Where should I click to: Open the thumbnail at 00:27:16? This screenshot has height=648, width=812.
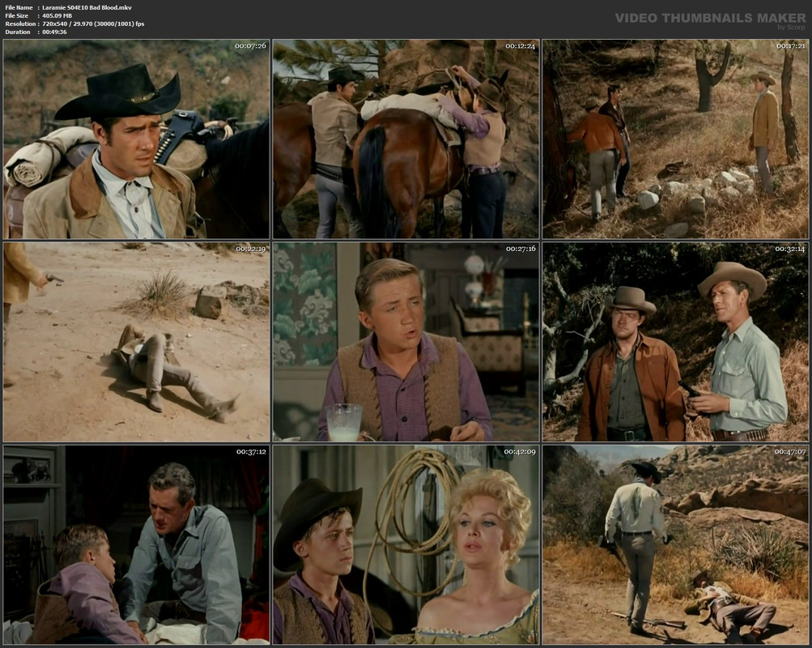click(406, 342)
